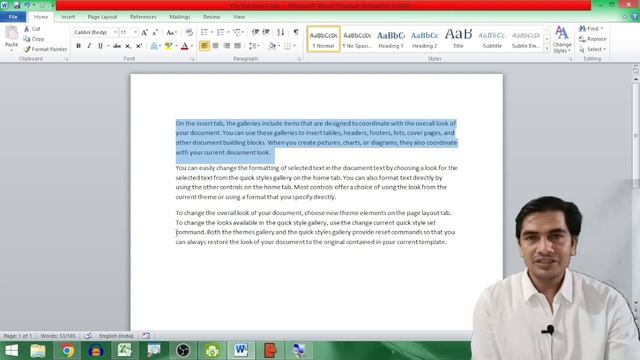Click Replace in the Editing group
This screenshot has height=360, width=640.
593,39
